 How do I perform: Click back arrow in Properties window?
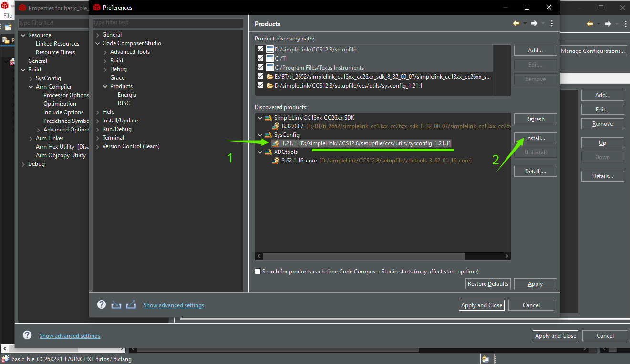590,23
